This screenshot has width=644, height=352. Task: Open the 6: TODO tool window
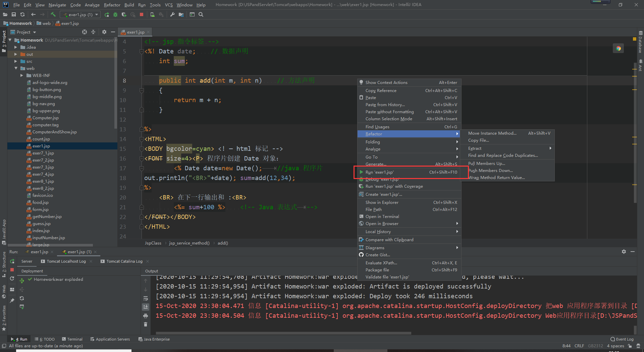coord(45,339)
